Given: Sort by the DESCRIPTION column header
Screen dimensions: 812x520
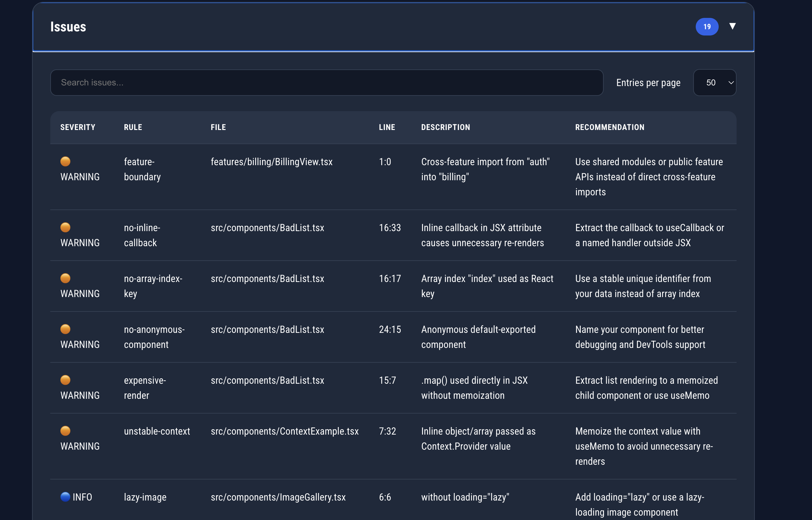Looking at the screenshot, I should click(x=445, y=127).
